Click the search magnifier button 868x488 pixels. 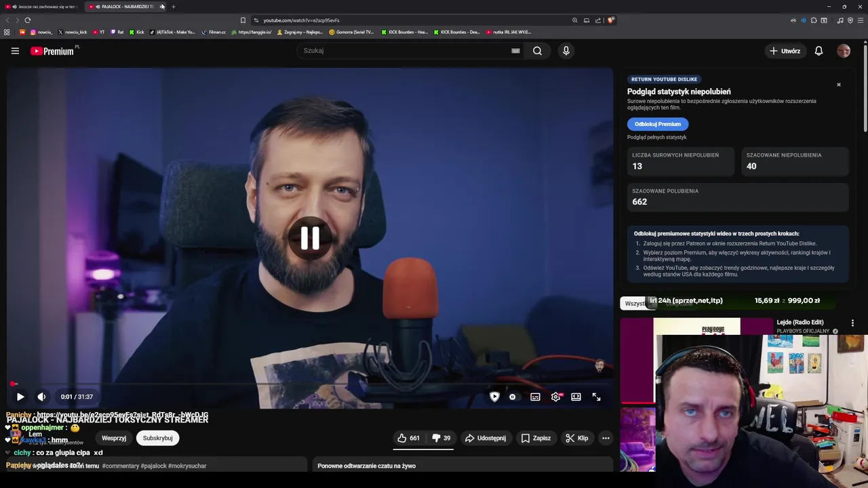tap(537, 51)
